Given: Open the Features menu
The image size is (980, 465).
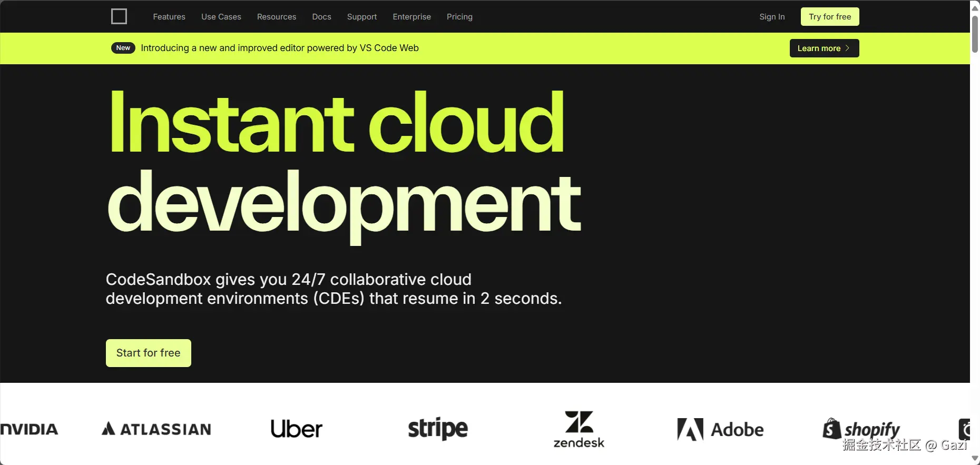Looking at the screenshot, I should 169,17.
